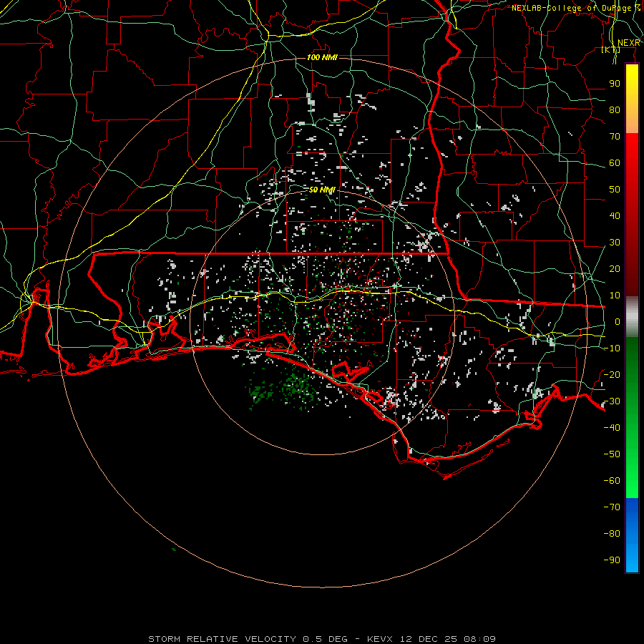
Task: Select the -80 value on velocity scale
Action: (612, 534)
